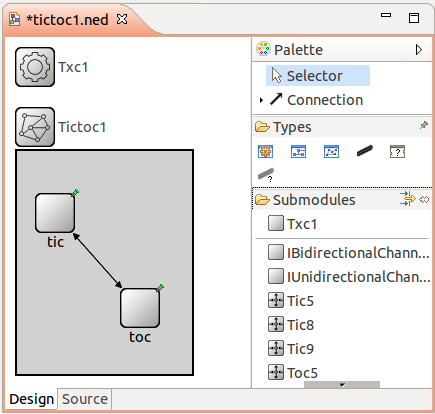Switch to the Source tab
This screenshot has height=414, width=435.
click(85, 399)
